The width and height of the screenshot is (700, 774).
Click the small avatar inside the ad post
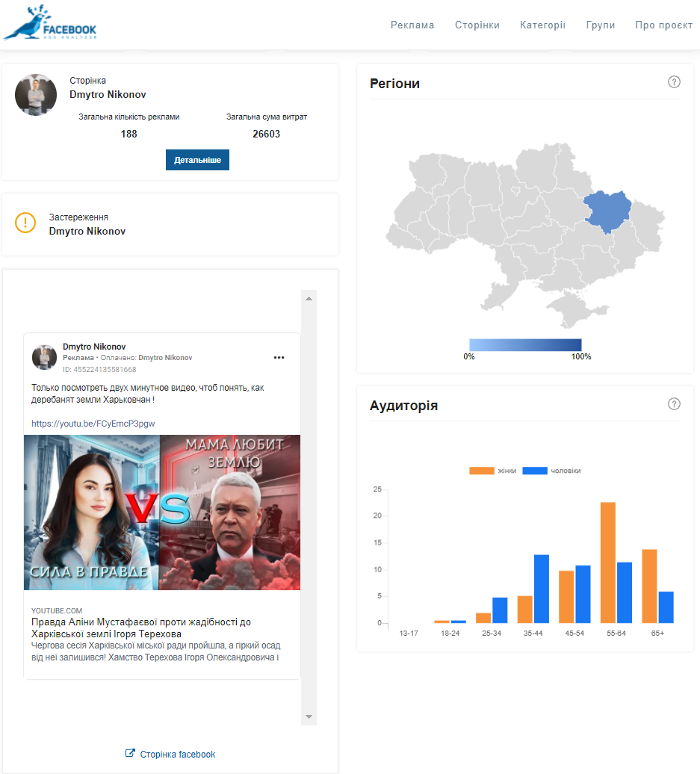pyautogui.click(x=45, y=357)
